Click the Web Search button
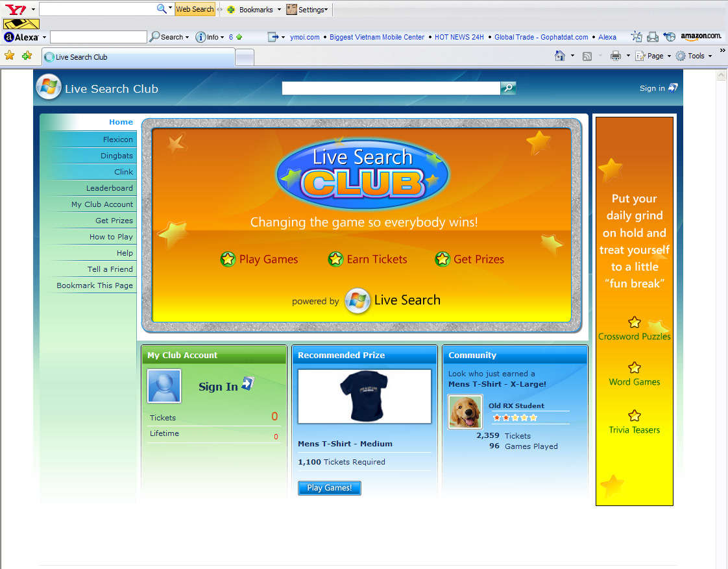The image size is (728, 569). pyautogui.click(x=195, y=9)
